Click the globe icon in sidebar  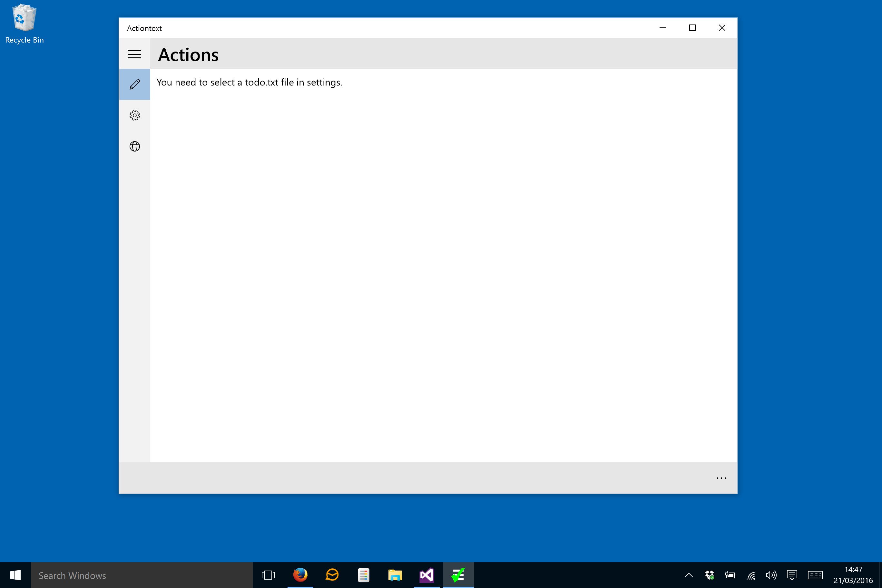click(x=135, y=146)
